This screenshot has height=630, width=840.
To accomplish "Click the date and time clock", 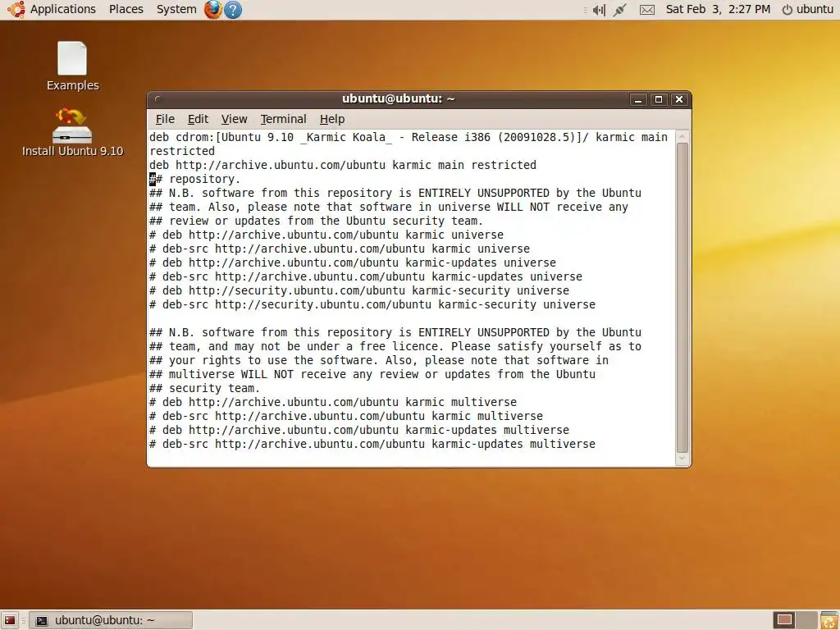I will point(718,9).
